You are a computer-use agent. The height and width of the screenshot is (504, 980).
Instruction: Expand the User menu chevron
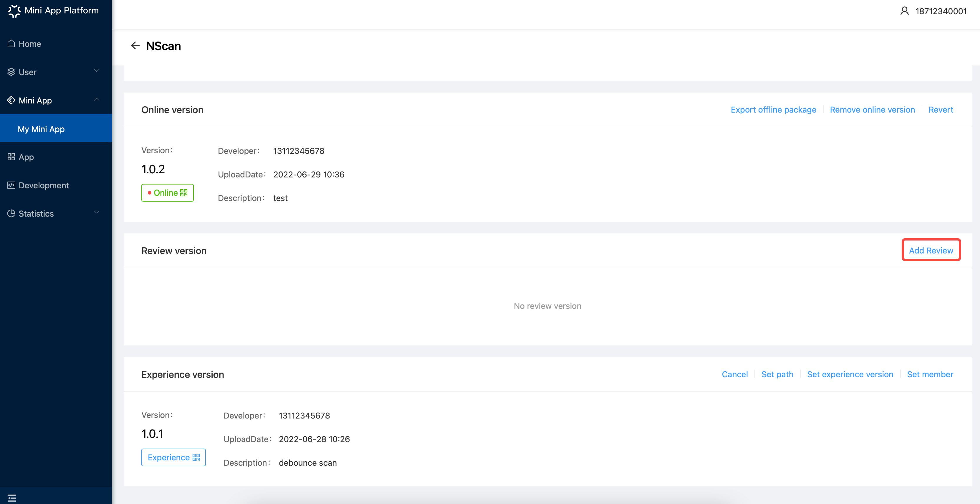coord(97,71)
